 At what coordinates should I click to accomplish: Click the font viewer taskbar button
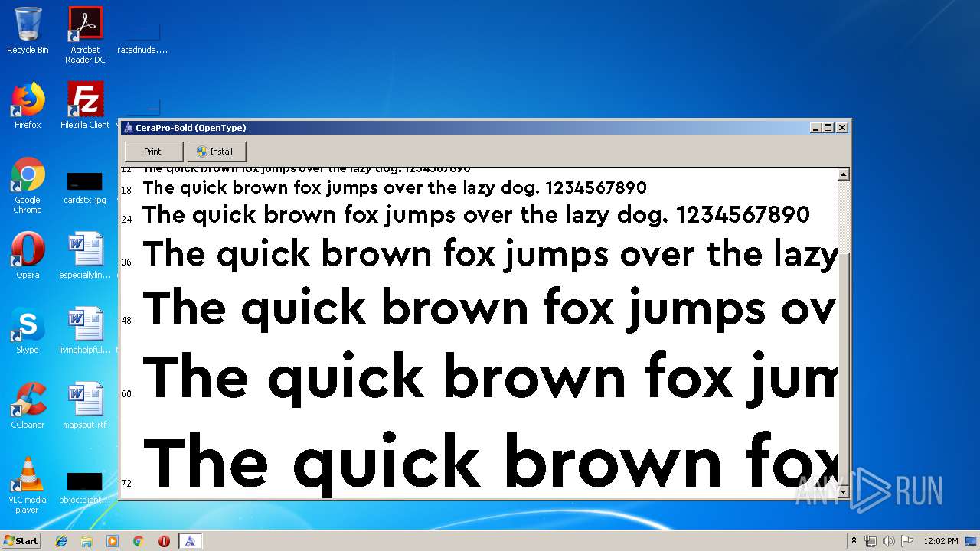point(190,541)
